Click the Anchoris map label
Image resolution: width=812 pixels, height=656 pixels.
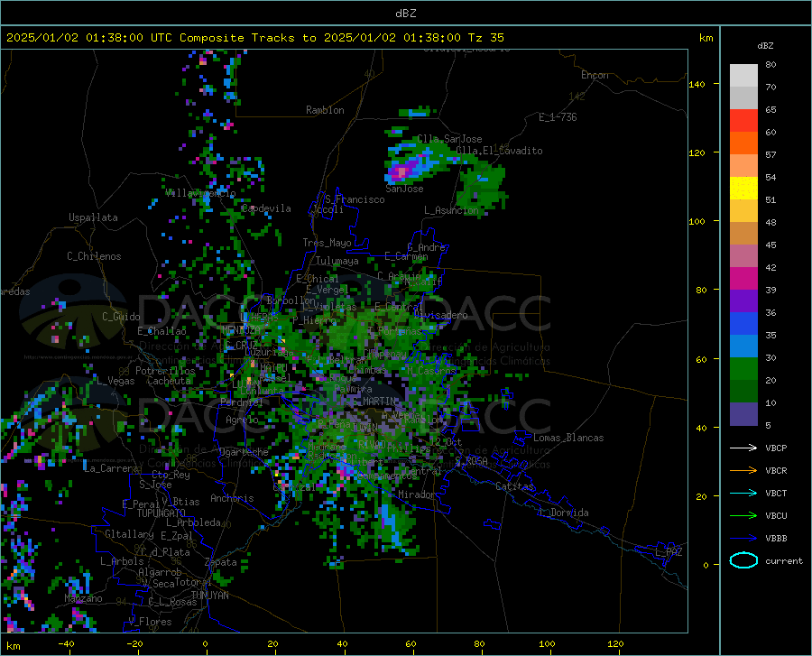tap(232, 498)
